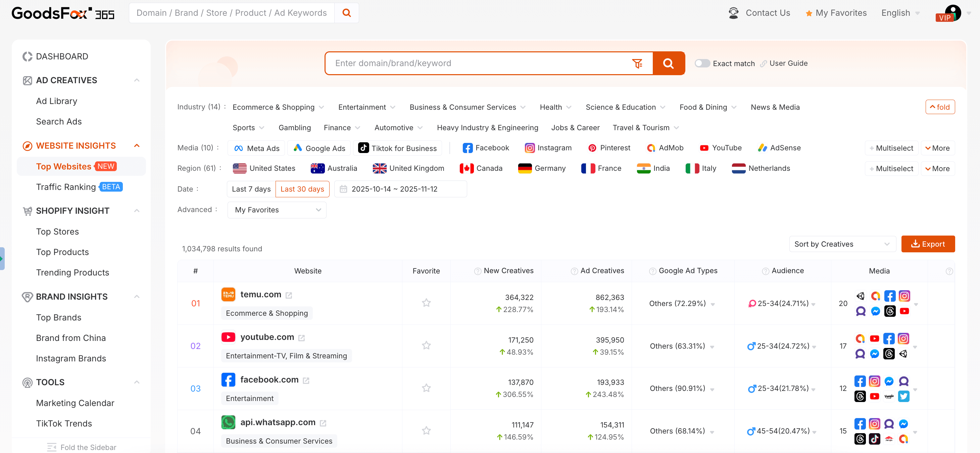Open temu.com external link icon
Viewport: 980px width, 453px height.
coord(289,296)
